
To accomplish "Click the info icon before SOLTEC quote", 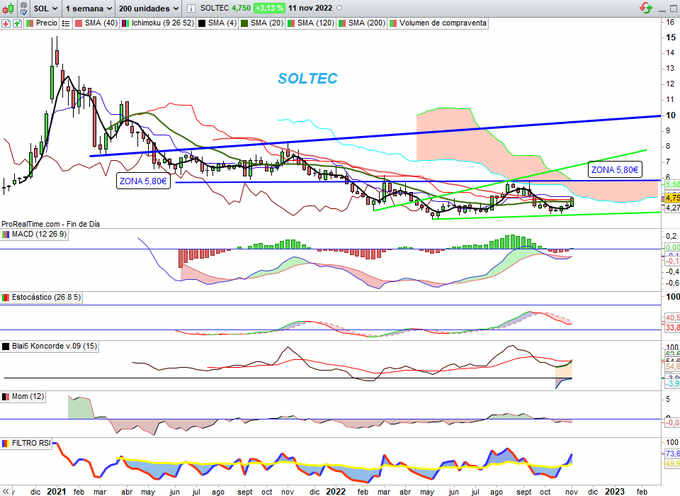I will tap(190, 8).
